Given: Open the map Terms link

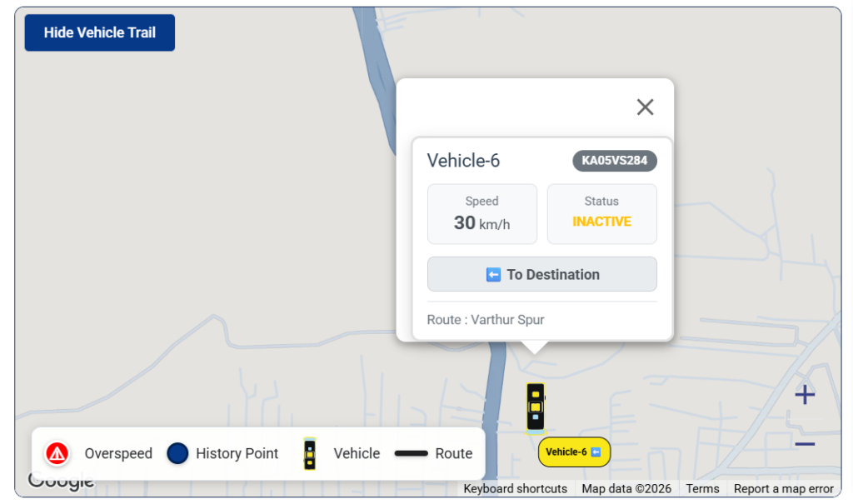Looking at the screenshot, I should 702,489.
